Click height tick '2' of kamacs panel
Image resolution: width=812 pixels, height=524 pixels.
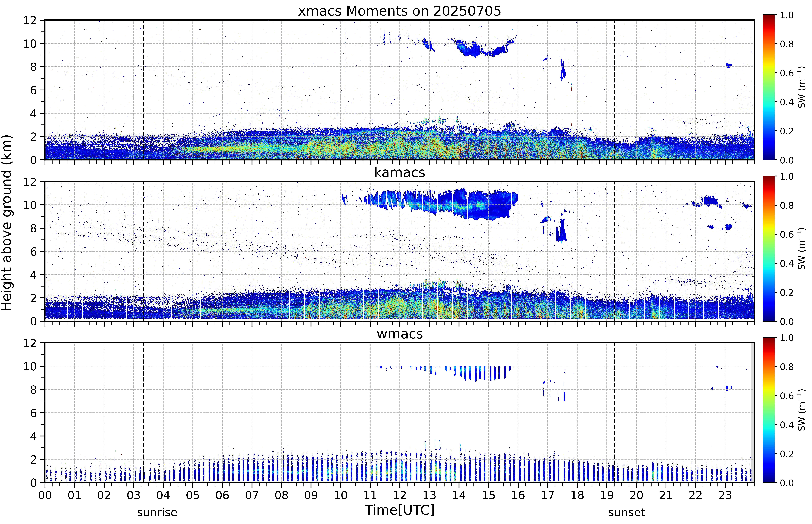(x=33, y=298)
